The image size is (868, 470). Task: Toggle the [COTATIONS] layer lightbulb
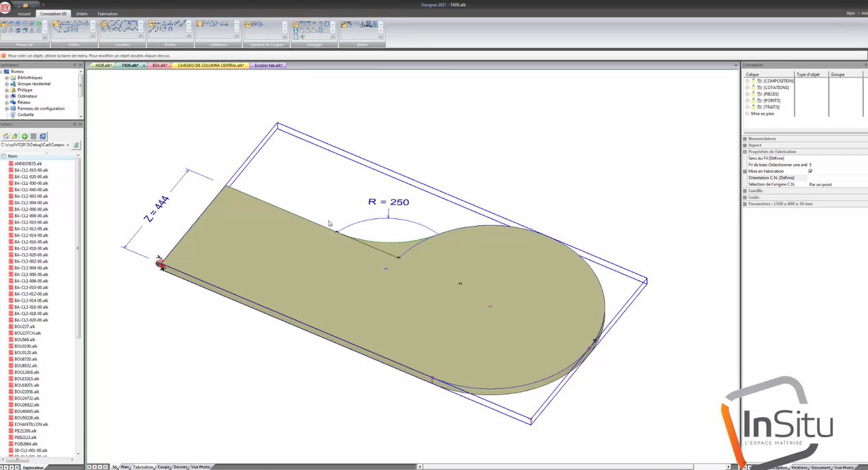753,87
